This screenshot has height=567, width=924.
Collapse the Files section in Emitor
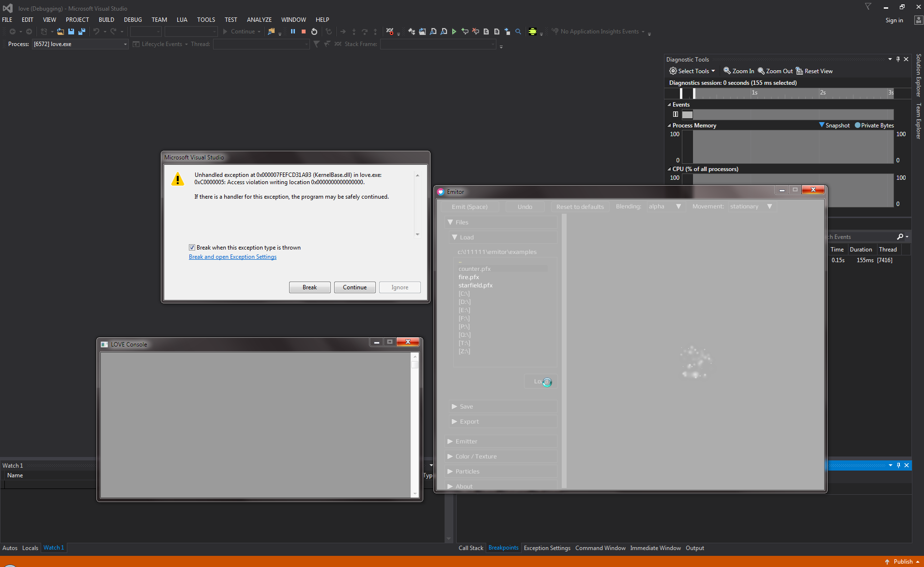500,222
